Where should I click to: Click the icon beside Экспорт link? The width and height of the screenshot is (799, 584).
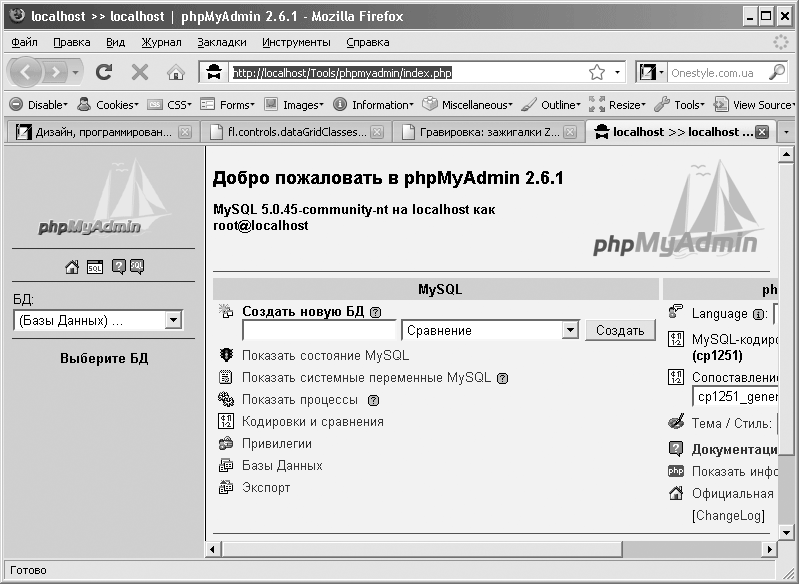tap(226, 487)
